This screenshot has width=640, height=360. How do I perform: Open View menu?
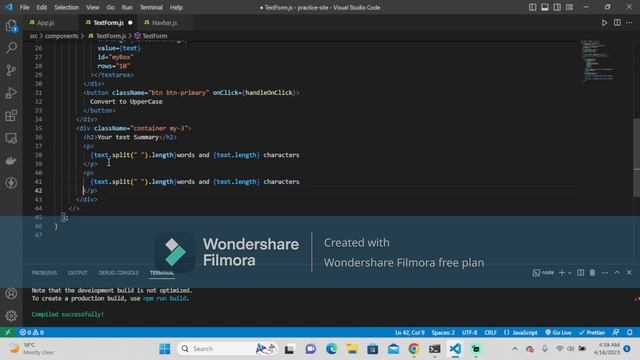click(x=93, y=7)
